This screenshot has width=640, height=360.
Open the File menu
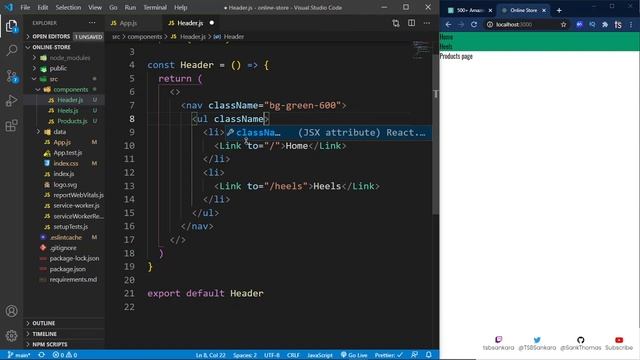coord(25,7)
